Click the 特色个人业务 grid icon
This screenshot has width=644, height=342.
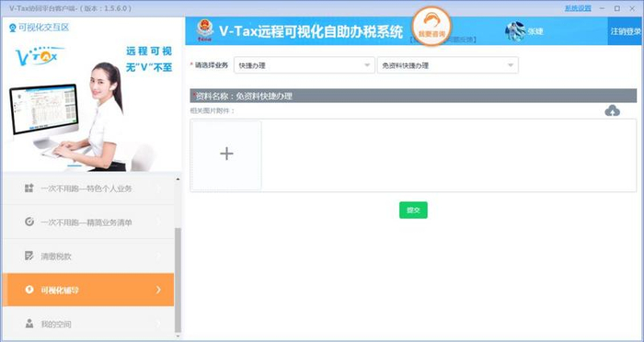pyautogui.click(x=29, y=188)
